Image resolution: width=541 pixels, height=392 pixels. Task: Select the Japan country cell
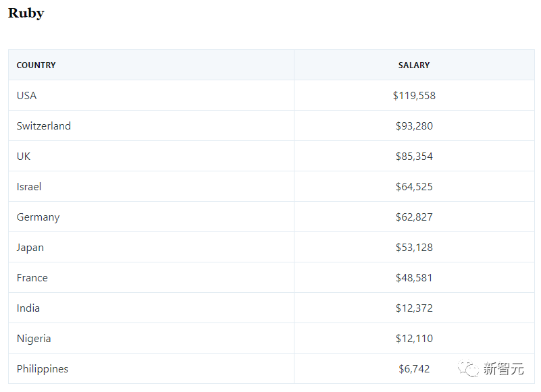coord(30,248)
